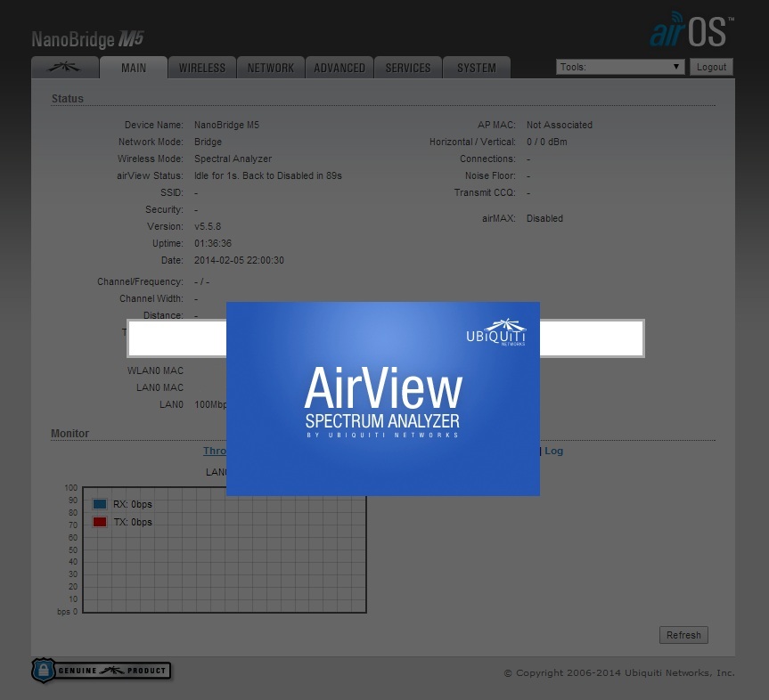Open the NETWORK tab
Screen dimensions: 769x700
271,68
